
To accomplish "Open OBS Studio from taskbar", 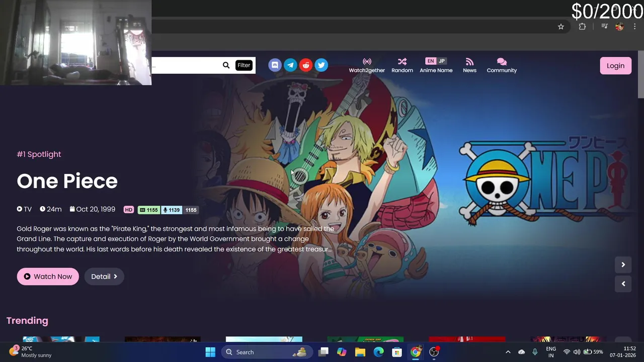I will 434,352.
